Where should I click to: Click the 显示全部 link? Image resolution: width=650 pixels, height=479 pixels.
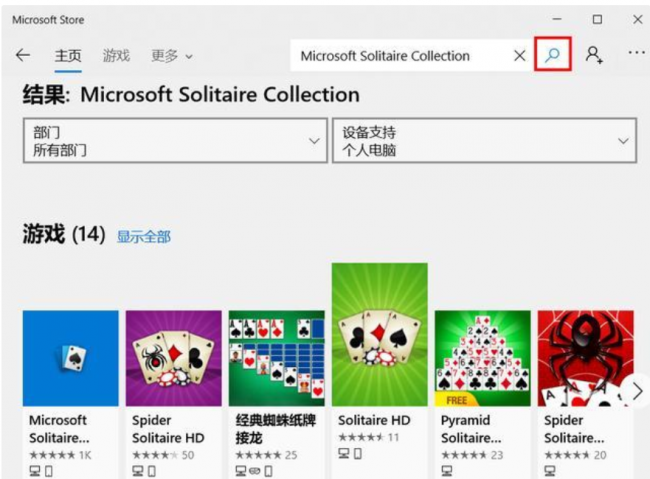click(x=144, y=237)
